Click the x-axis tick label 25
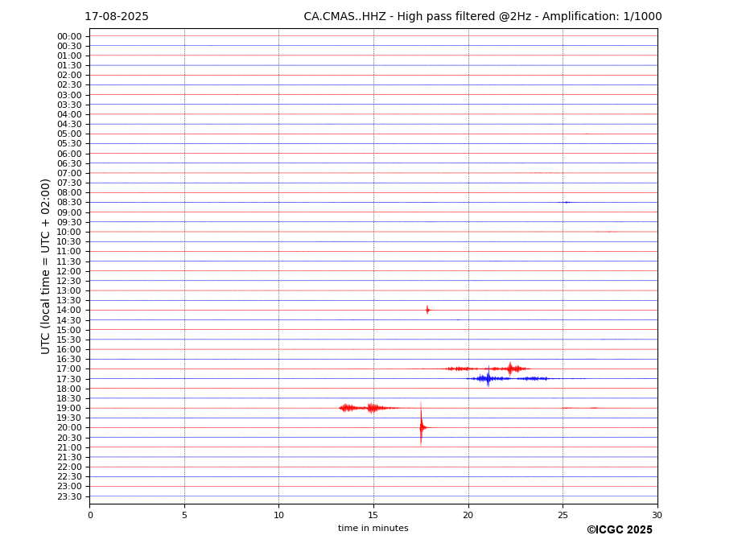Viewport: 746px width, 560px height. [563, 515]
